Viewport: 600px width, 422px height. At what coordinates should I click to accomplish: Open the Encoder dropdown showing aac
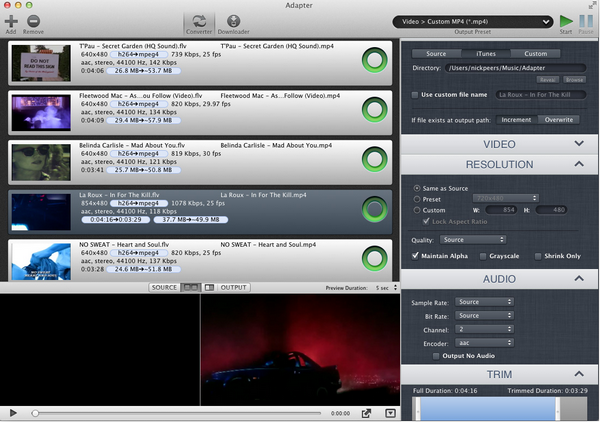[x=484, y=340]
